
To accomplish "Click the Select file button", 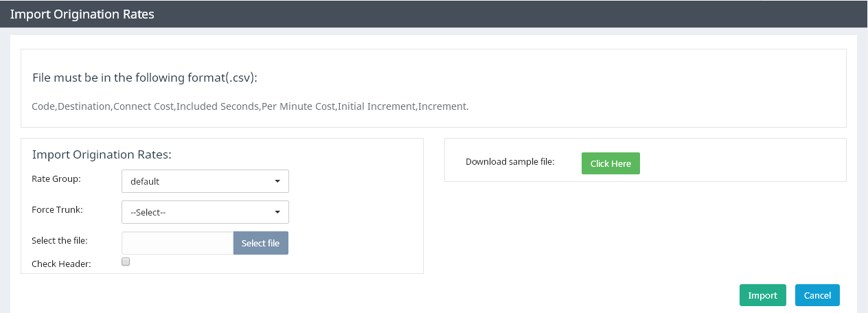I will pyautogui.click(x=261, y=243).
